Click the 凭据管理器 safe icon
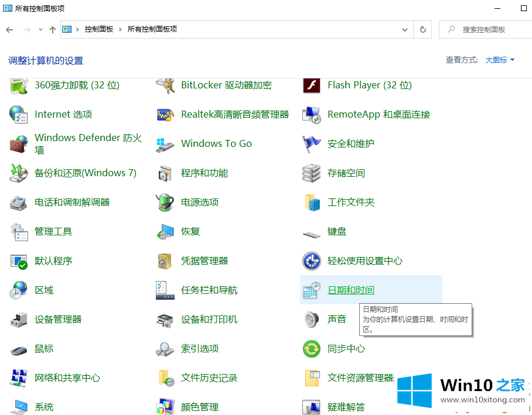Image resolution: width=532 pixels, height=415 pixels. (165, 262)
